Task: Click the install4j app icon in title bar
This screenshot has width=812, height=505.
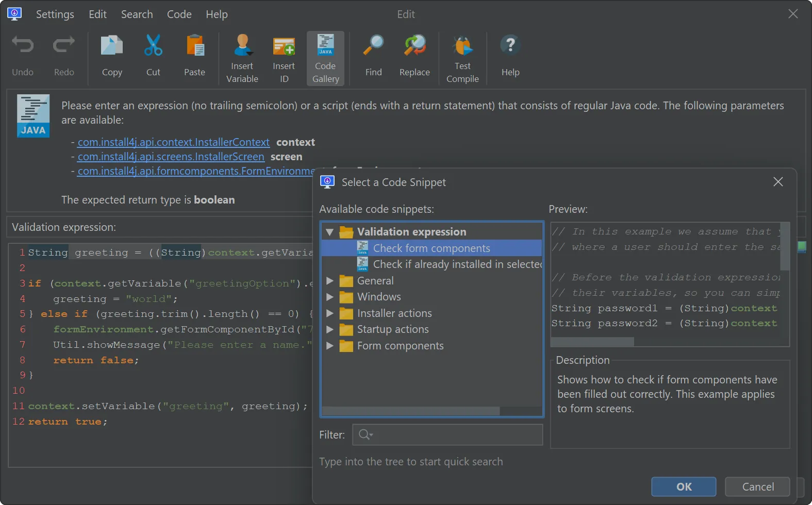Action: [14, 14]
